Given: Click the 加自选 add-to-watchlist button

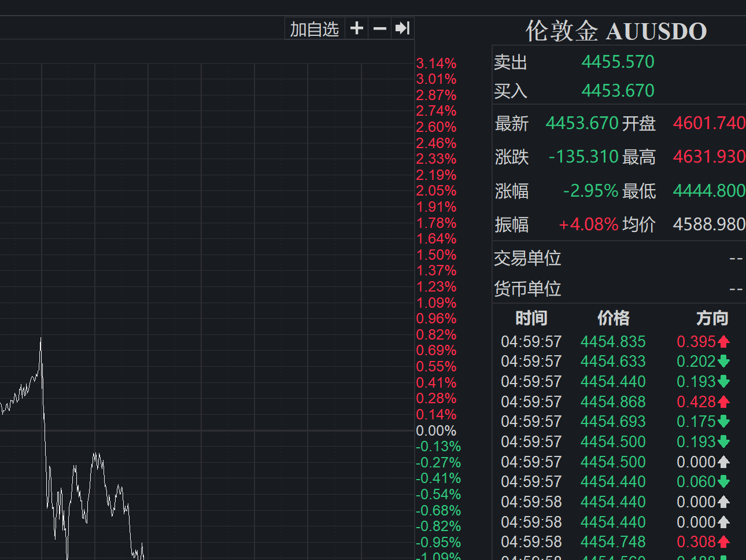Looking at the screenshot, I should (315, 28).
